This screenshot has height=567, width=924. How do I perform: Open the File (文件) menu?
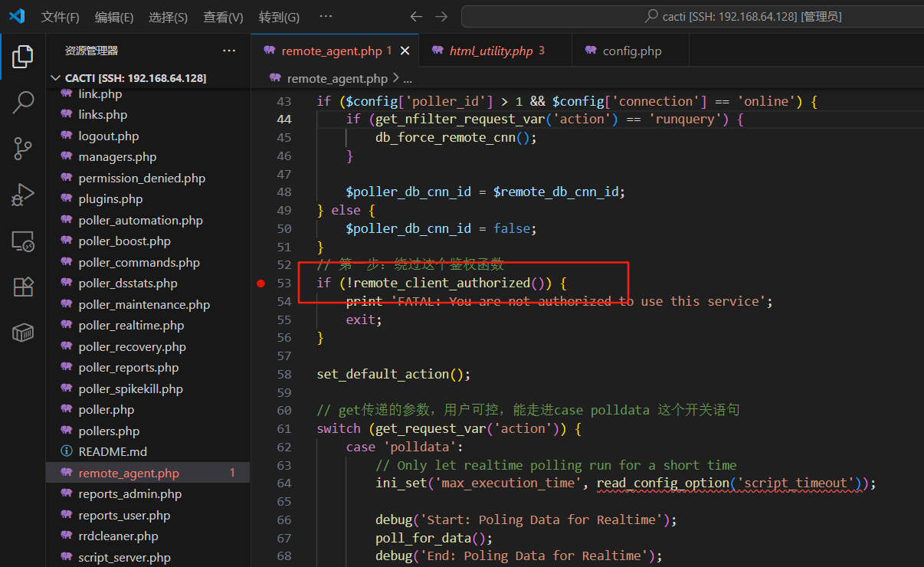60,17
